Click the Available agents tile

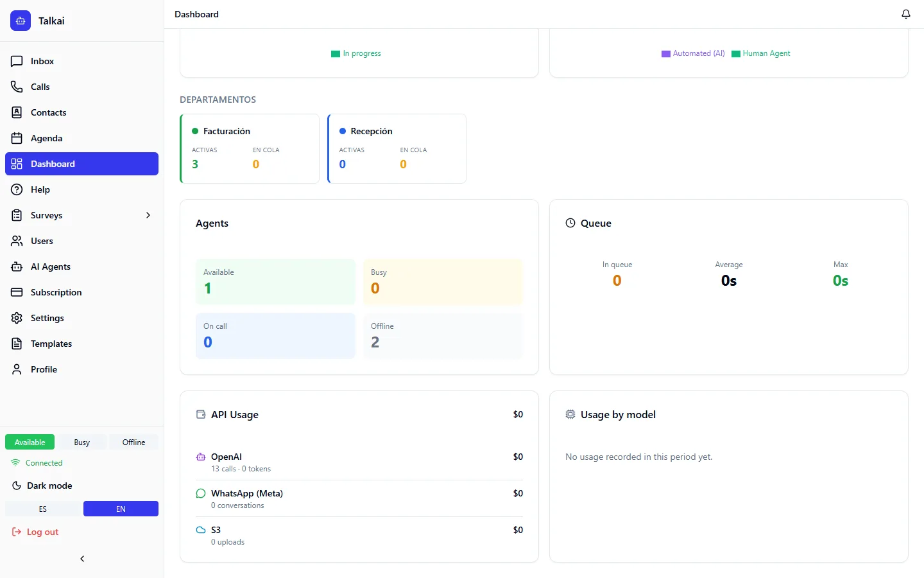pyautogui.click(x=275, y=282)
